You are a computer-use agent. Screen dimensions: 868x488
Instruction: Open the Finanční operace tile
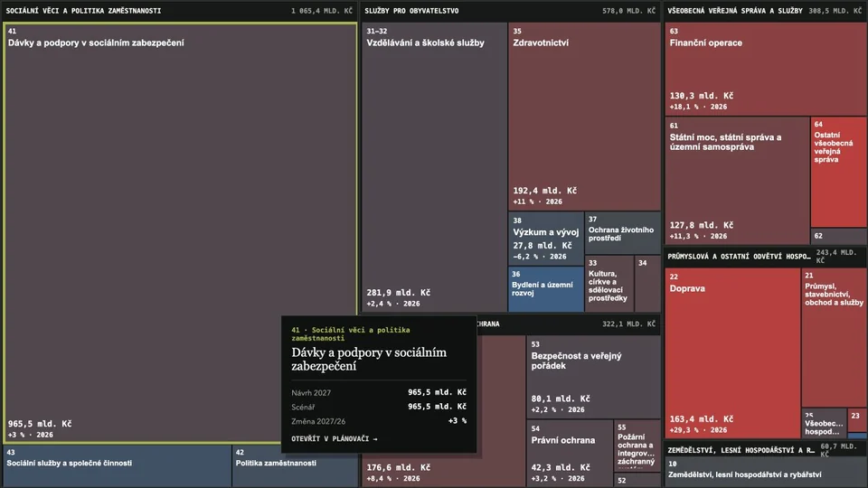(766, 69)
